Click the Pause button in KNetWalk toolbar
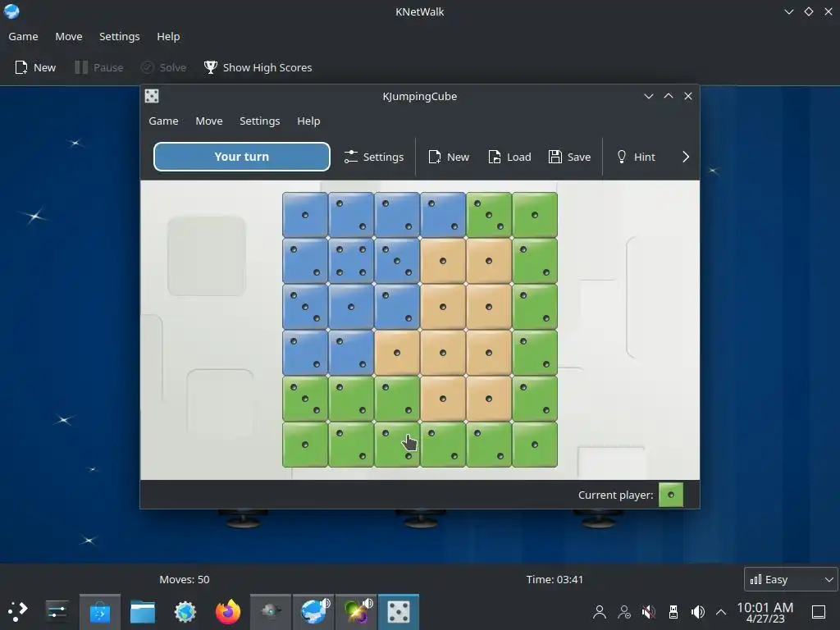 pos(99,67)
